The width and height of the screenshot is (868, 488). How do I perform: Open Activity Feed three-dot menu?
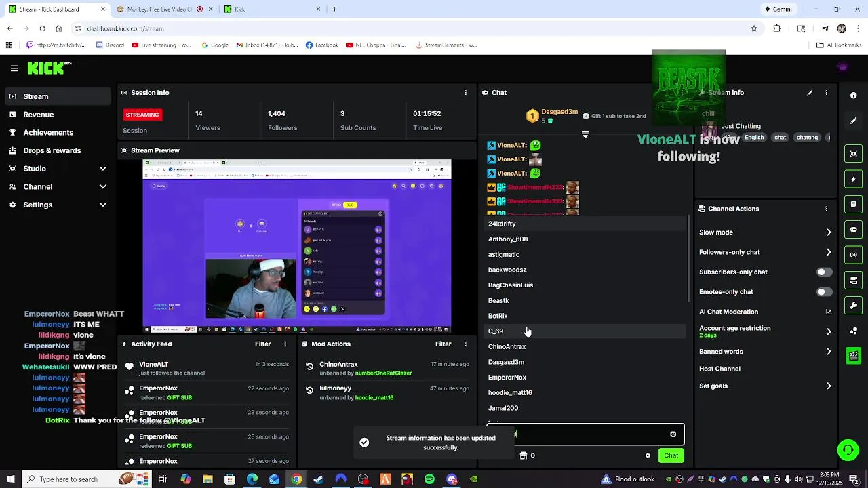coord(285,344)
